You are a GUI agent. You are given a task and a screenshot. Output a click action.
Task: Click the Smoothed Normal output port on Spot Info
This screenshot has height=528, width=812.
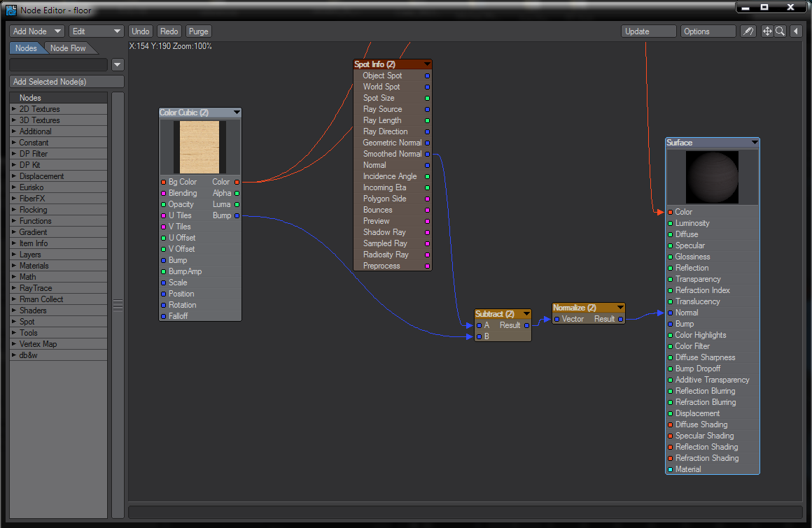(x=427, y=154)
